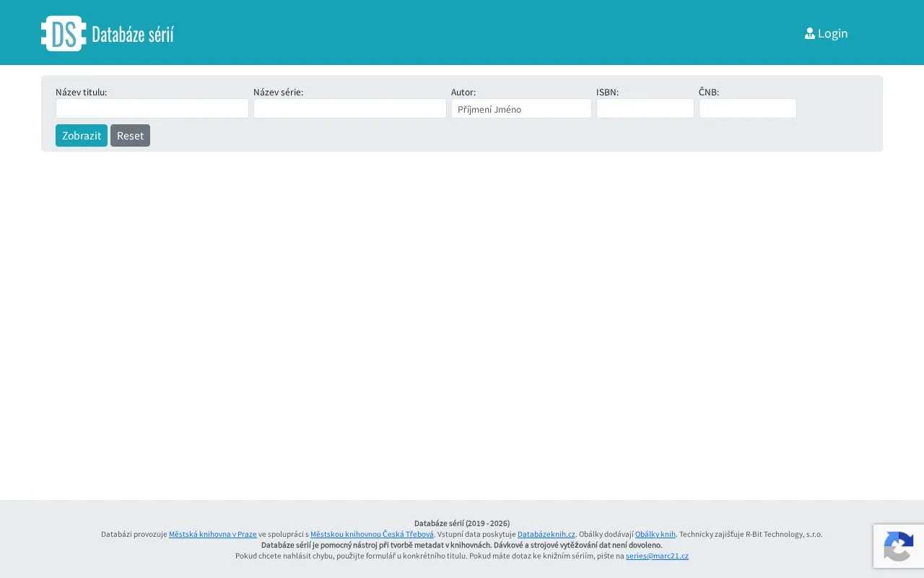Focus the Název série input field
Screen dimensions: 924x578
(350, 108)
